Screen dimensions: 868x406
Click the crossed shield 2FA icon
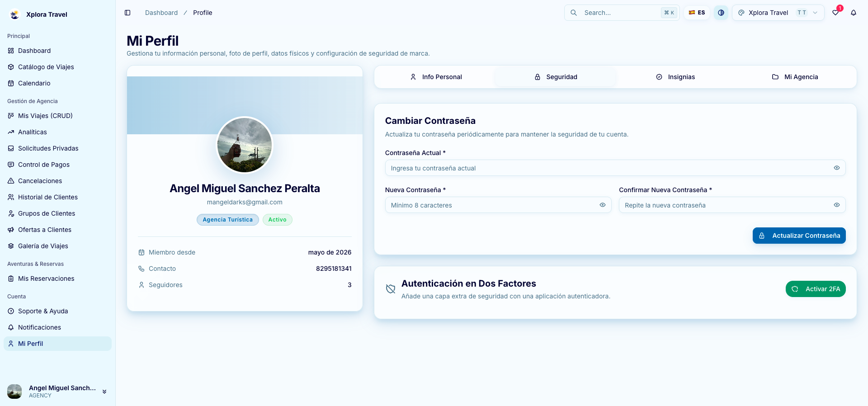391,289
